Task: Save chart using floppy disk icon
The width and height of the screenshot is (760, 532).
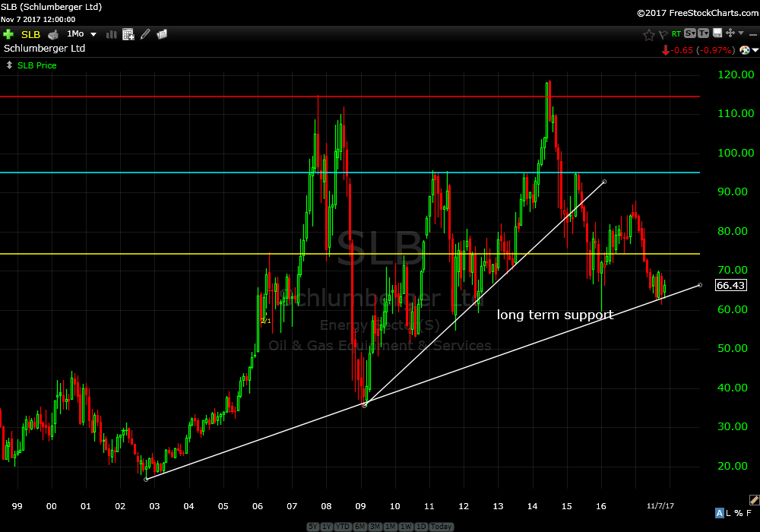Action: (x=716, y=33)
